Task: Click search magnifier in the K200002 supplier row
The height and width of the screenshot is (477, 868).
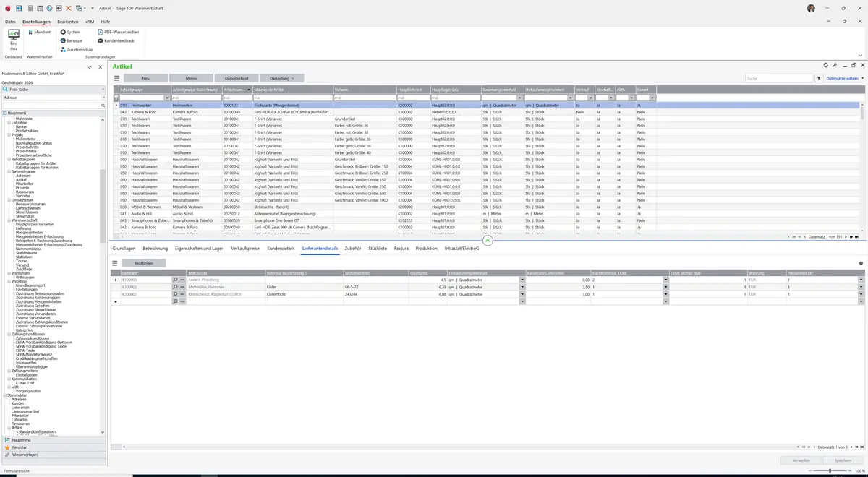Action: coord(175,294)
